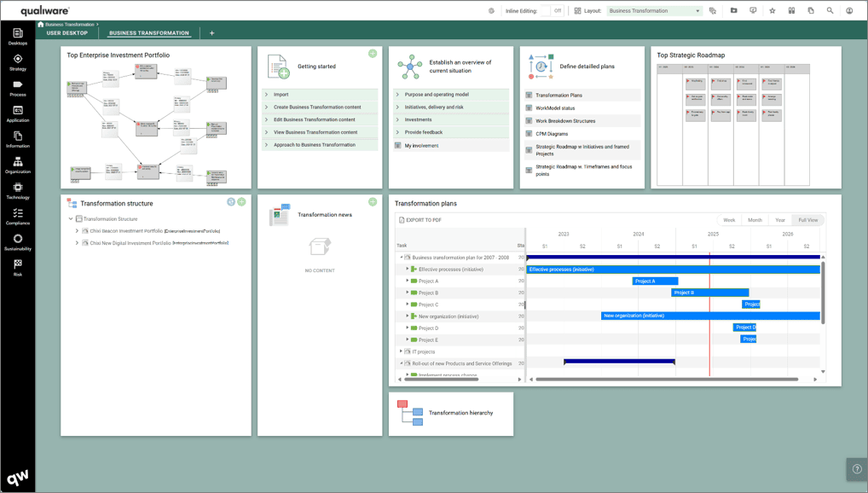This screenshot has width=868, height=493.
Task: Expand the Chixi Beacon Investment Portfolio node
Action: click(77, 231)
